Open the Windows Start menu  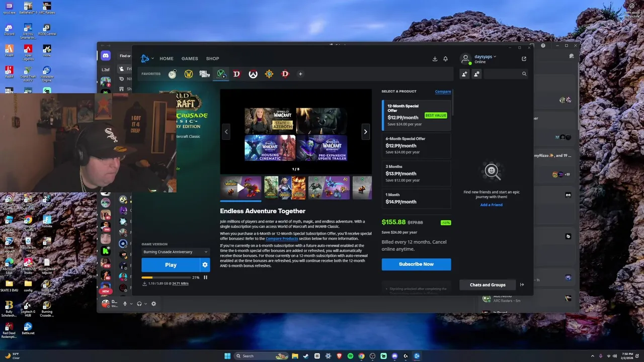[227, 356]
